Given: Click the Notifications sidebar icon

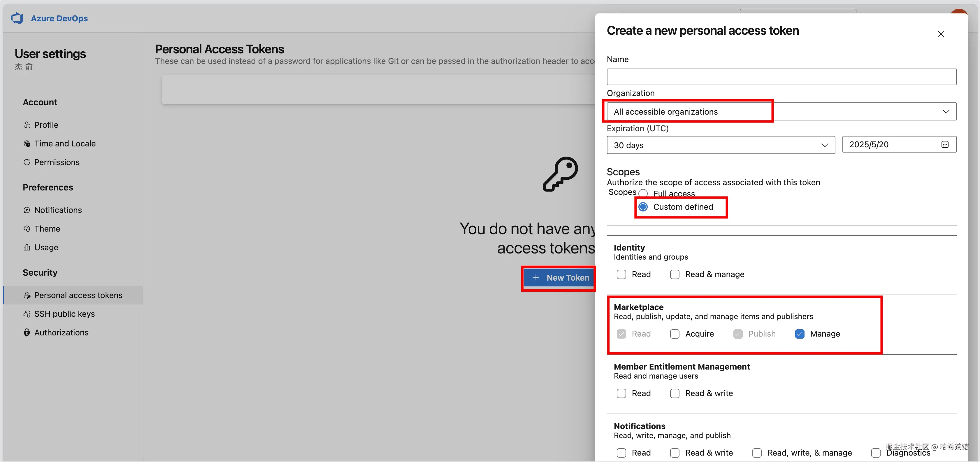Looking at the screenshot, I should click(27, 210).
